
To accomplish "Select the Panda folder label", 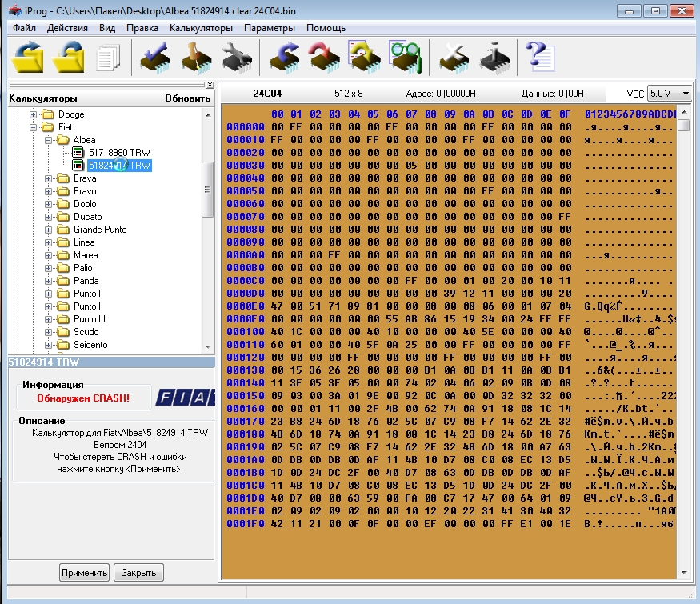I will point(86,282).
